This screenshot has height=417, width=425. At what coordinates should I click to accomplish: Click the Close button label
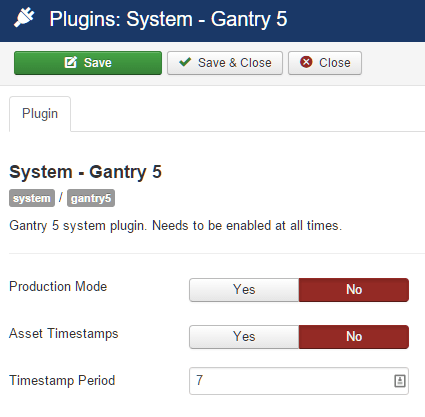[x=335, y=63]
